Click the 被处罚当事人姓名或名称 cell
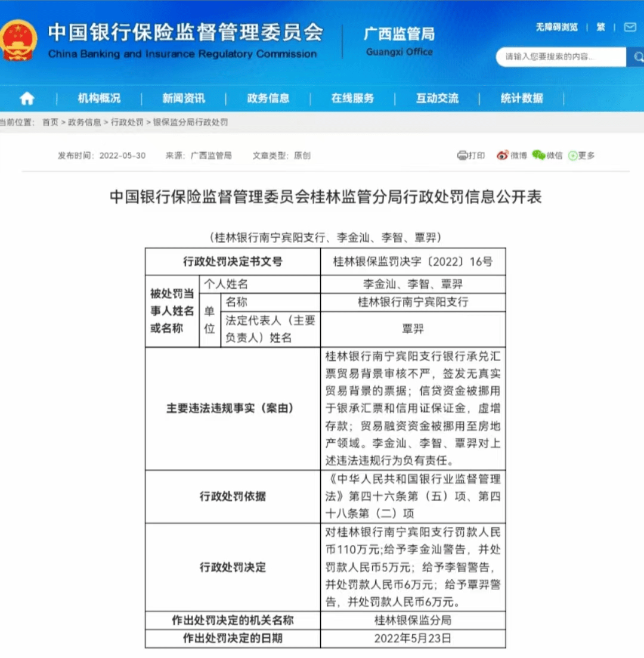The height and width of the screenshot is (658, 644). (172, 311)
